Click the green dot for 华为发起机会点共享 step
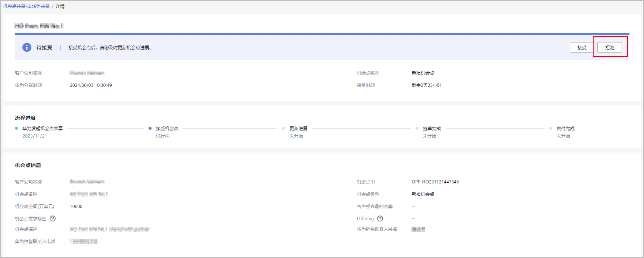Image resolution: width=644 pixels, height=258 pixels. tap(16, 128)
